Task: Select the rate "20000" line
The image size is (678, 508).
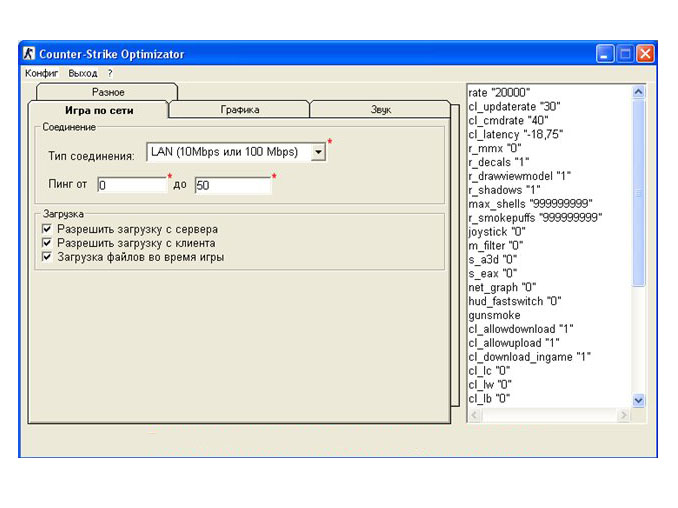Action: point(499,93)
